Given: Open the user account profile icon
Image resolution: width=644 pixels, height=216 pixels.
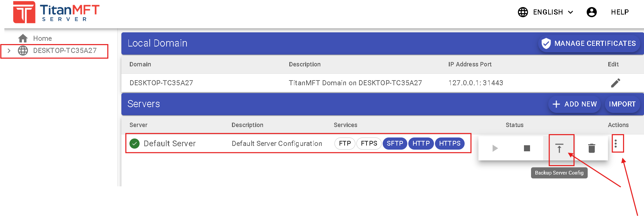Looking at the screenshot, I should (x=591, y=12).
